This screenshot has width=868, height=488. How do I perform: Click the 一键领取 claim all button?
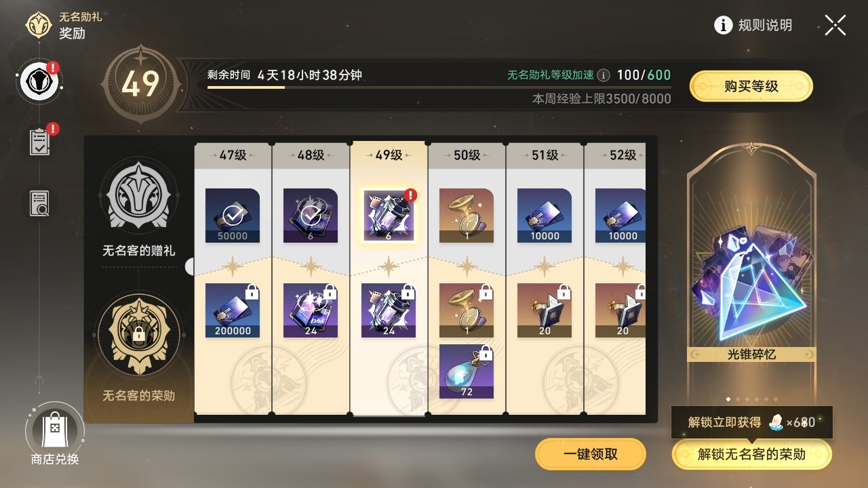click(x=591, y=454)
